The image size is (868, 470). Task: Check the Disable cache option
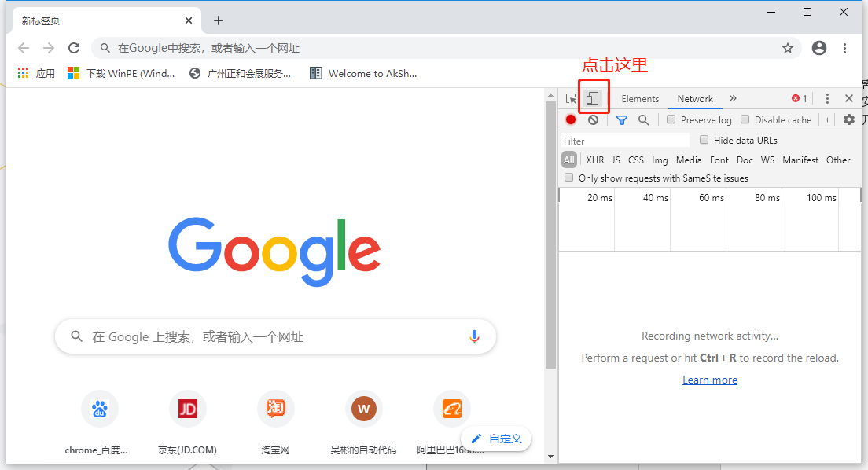tap(744, 119)
